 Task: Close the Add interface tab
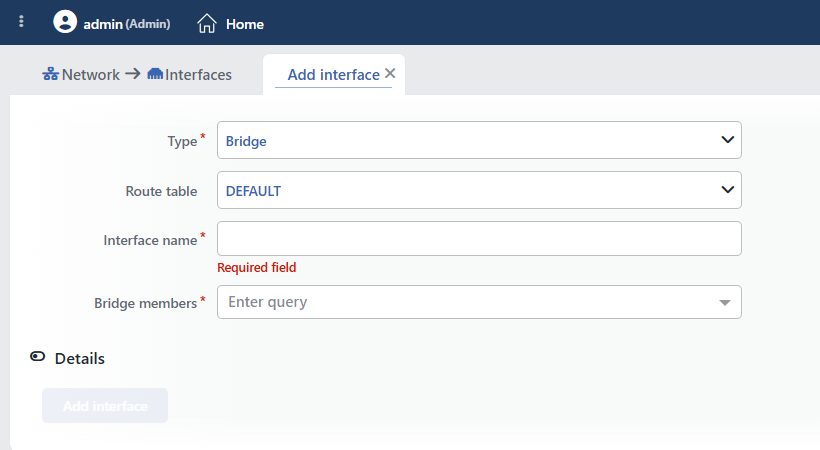[390, 73]
